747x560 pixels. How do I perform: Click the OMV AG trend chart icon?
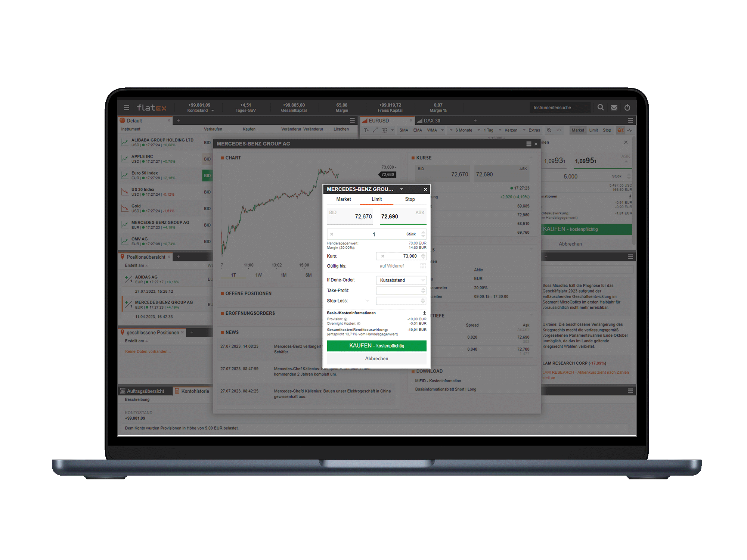coord(125,241)
